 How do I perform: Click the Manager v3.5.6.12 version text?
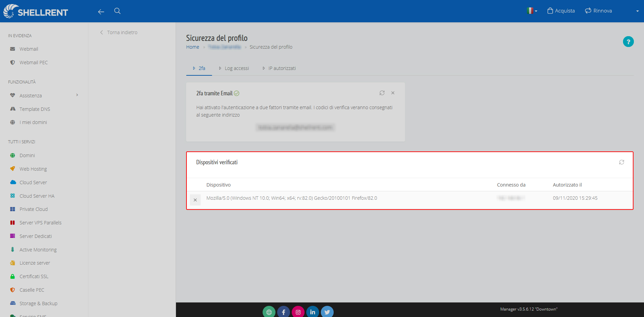click(x=529, y=309)
